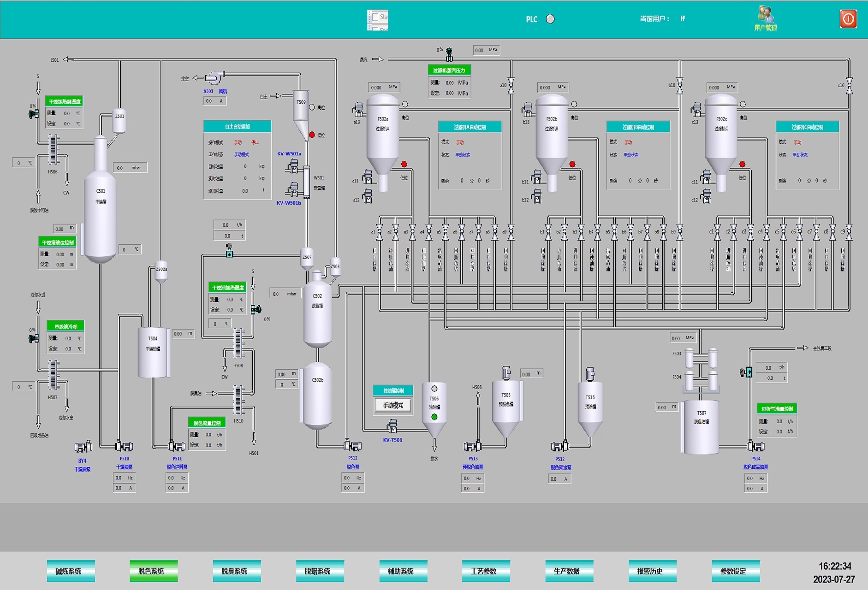Click the 手动模式 button for 浊油罐控制
Screen dimensions: 868x590
tap(393, 405)
